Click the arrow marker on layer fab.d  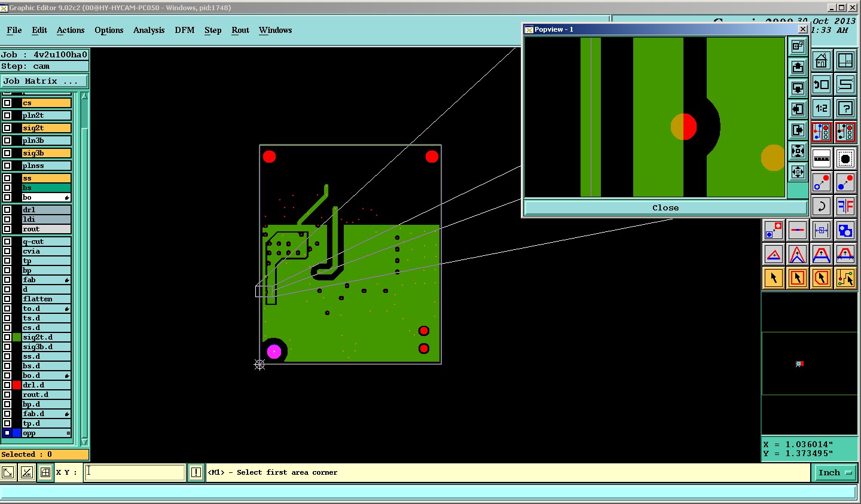67,414
